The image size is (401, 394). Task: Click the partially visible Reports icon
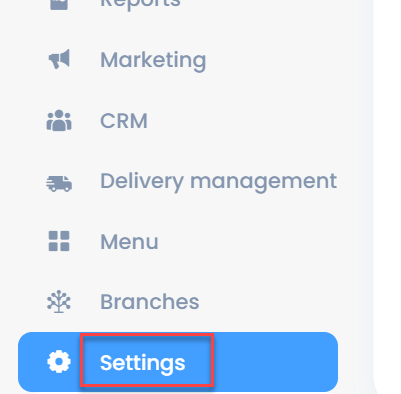click(x=59, y=5)
